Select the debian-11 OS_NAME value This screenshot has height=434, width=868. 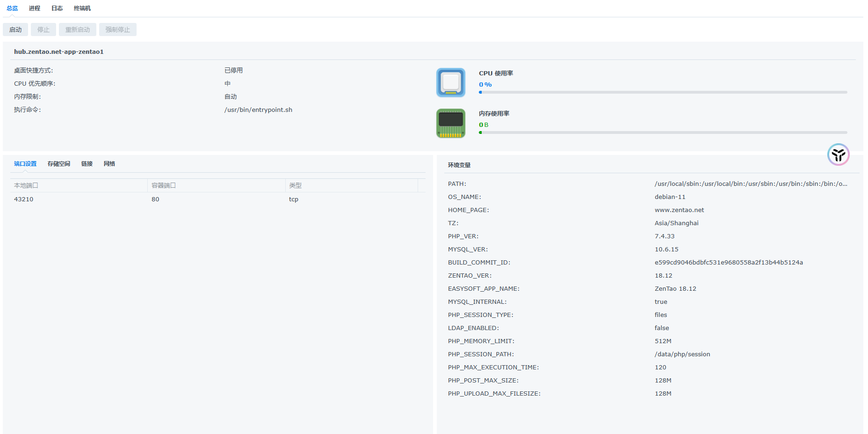point(670,197)
